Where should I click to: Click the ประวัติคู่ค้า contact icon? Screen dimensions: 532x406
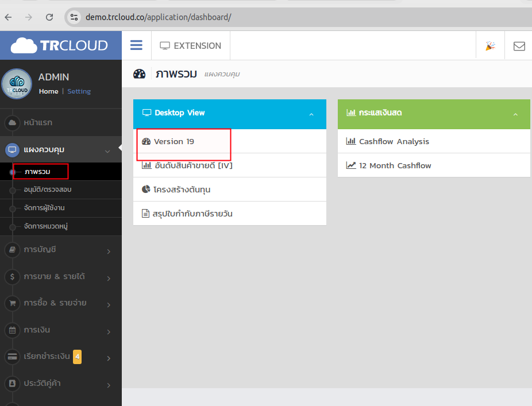tap(12, 383)
